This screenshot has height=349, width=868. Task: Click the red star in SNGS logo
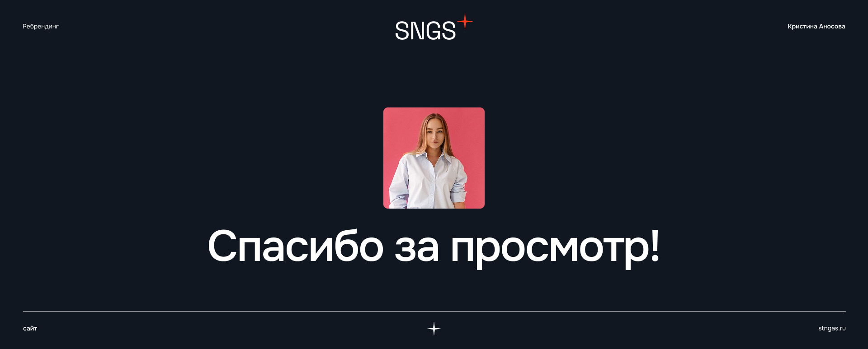[x=465, y=21]
